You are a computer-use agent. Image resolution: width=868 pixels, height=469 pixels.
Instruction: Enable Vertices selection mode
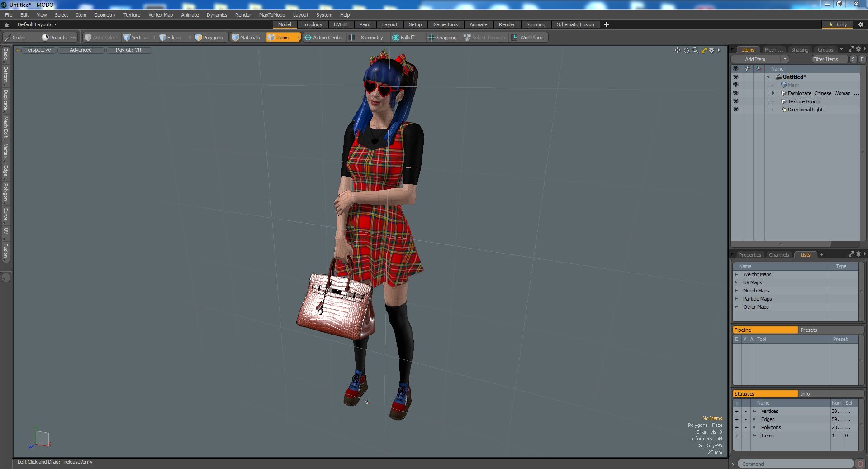click(x=140, y=38)
